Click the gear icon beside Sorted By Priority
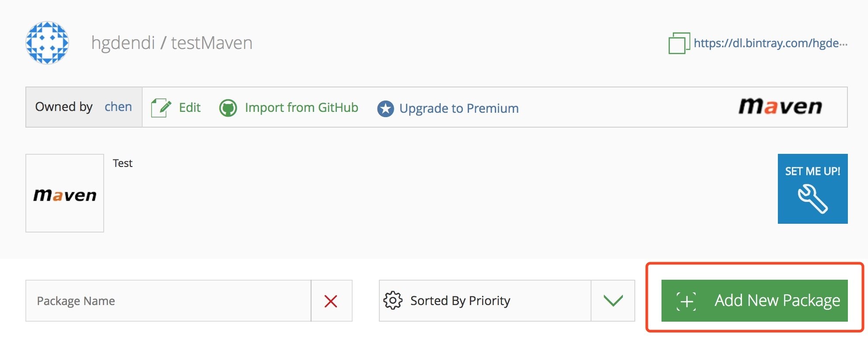This screenshot has width=868, height=361. point(393,301)
